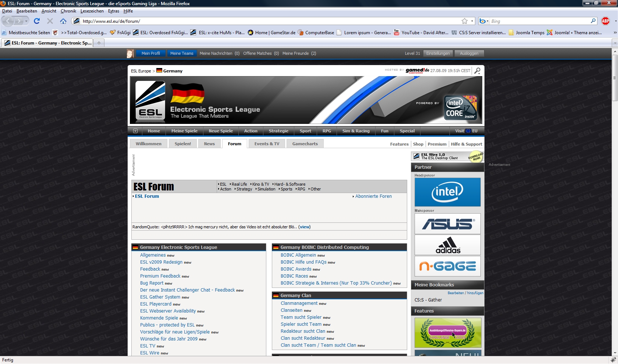Click the Einstellungen button
The height and width of the screenshot is (364, 618).
[438, 53]
